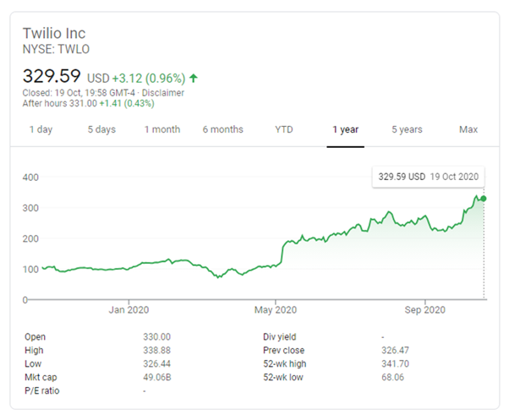Screen dimensions: 509x420
Task: Select the 1 day tab
Action: point(41,129)
